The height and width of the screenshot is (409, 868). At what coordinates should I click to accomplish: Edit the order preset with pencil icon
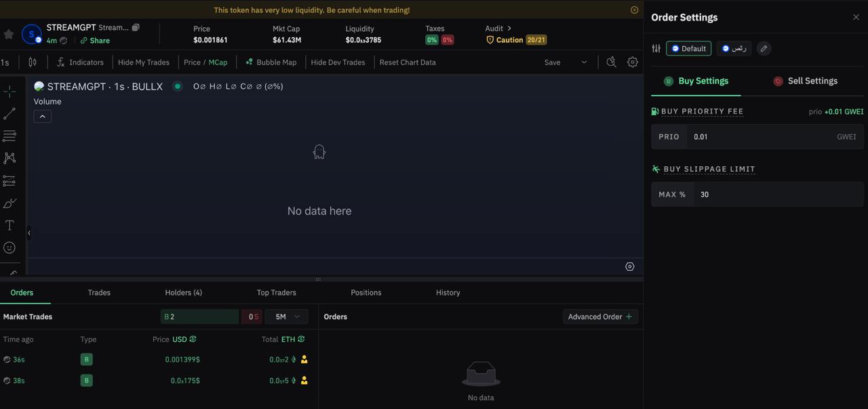click(x=764, y=48)
